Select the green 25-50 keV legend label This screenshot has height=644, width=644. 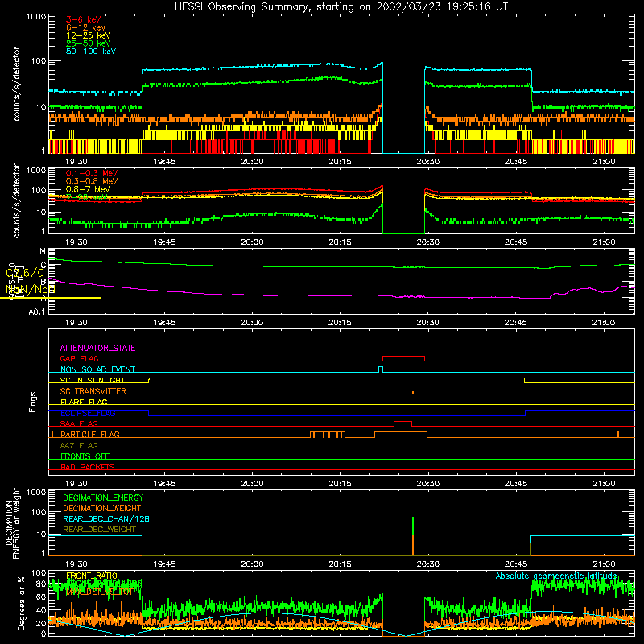coord(89,43)
